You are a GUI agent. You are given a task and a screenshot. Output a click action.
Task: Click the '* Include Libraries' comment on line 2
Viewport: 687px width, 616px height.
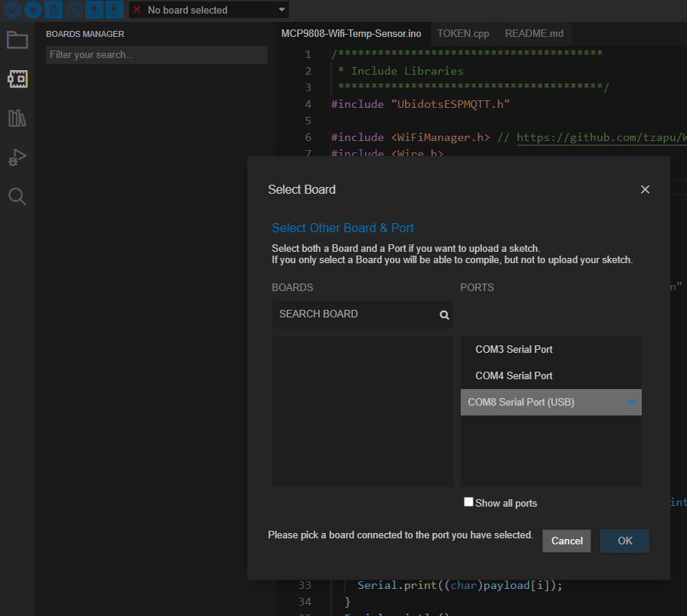pos(400,71)
